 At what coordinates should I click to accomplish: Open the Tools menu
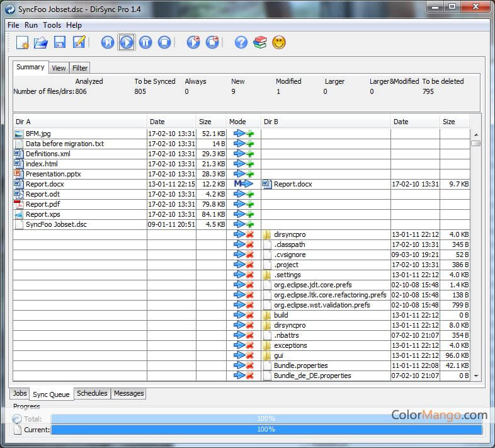pyautogui.click(x=52, y=25)
